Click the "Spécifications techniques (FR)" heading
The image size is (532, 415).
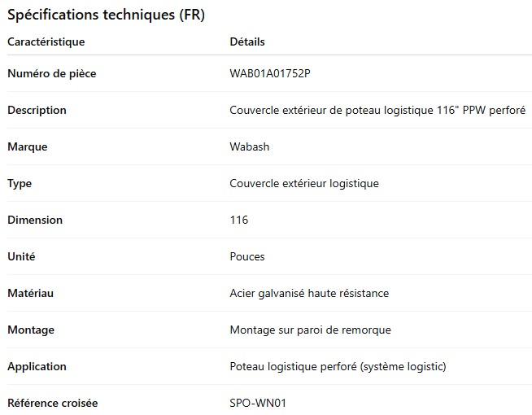106,15
